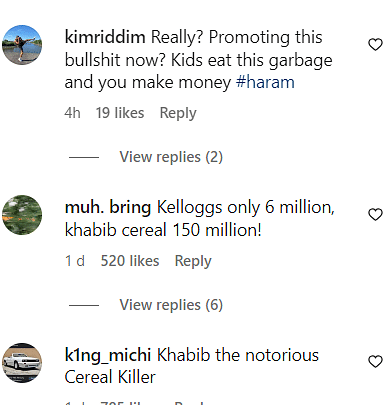Open the k1ng_michi username link

[x=108, y=355]
